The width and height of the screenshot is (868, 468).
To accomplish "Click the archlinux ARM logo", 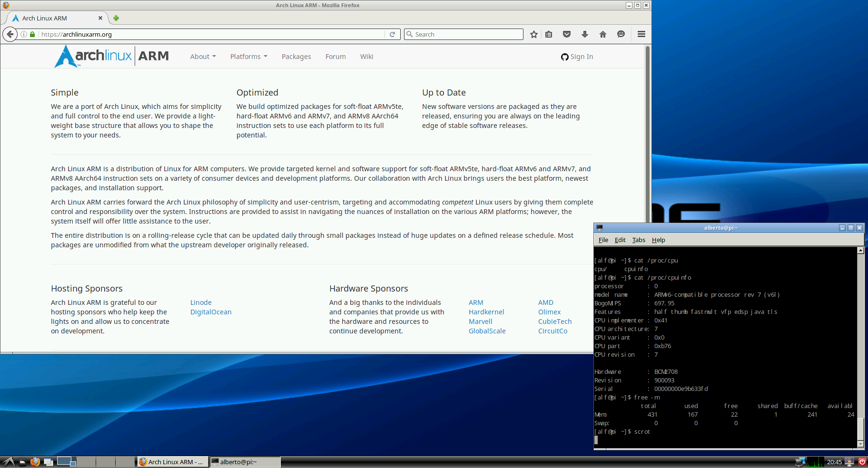I will click(x=112, y=56).
